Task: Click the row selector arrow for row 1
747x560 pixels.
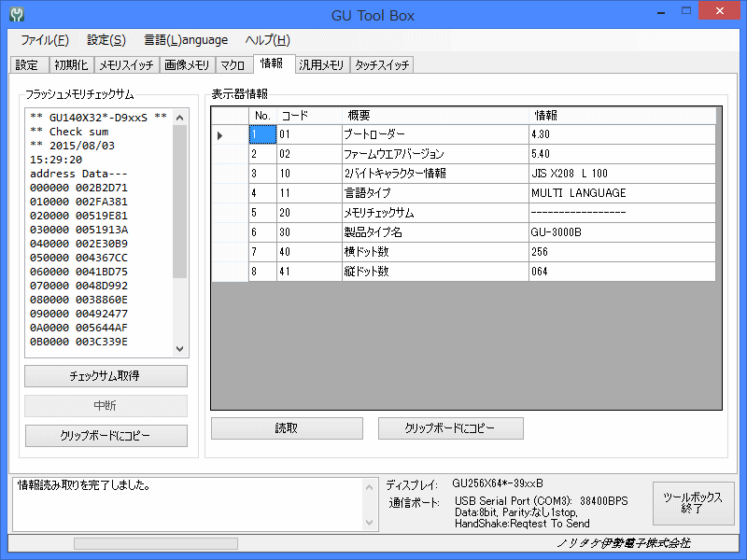Action: pos(230,135)
